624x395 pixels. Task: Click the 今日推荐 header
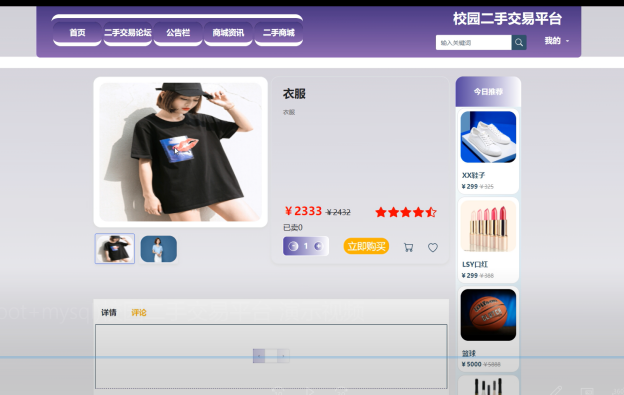[x=488, y=91]
